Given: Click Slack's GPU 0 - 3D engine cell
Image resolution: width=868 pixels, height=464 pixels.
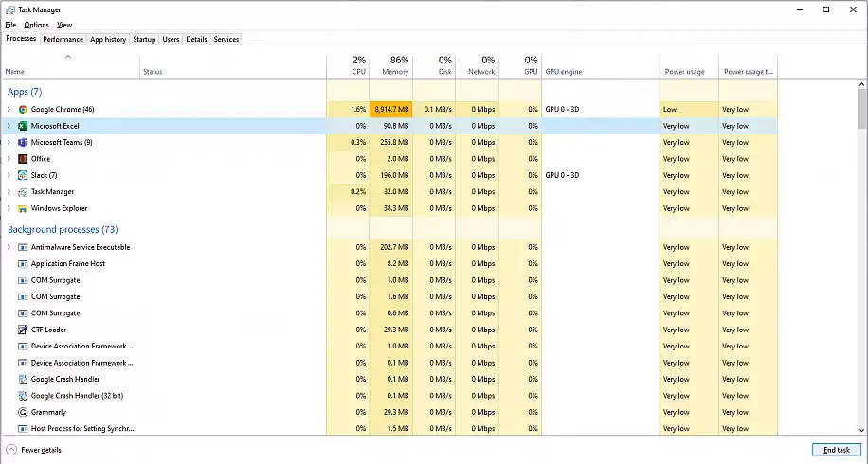Looking at the screenshot, I should tap(601, 175).
